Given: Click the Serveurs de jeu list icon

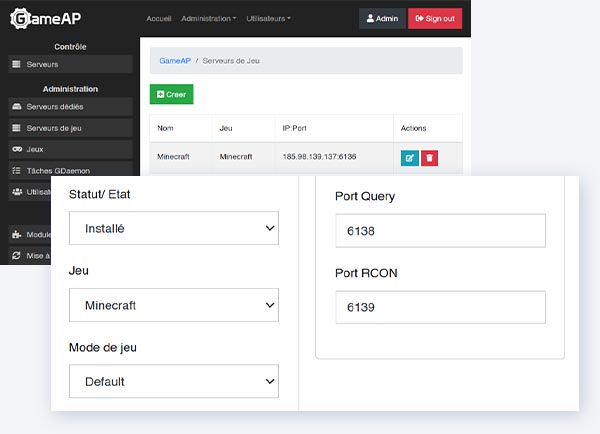Looking at the screenshot, I should [x=16, y=128].
